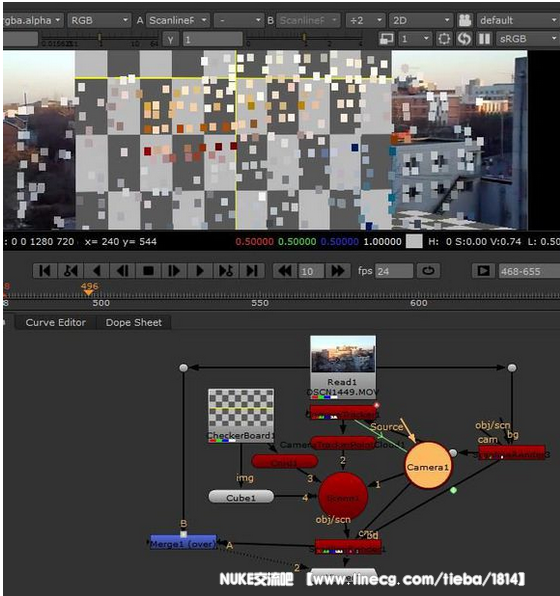Select the red Card node

point(284,462)
